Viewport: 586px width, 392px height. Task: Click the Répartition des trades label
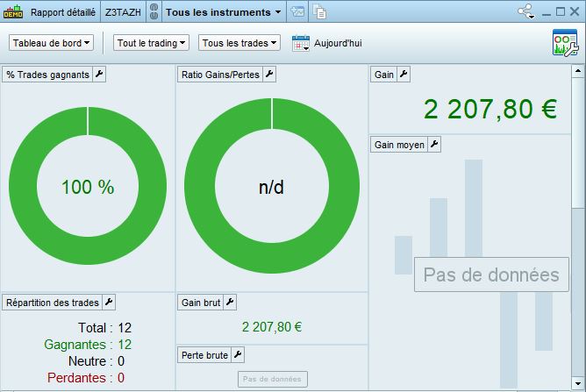click(53, 303)
